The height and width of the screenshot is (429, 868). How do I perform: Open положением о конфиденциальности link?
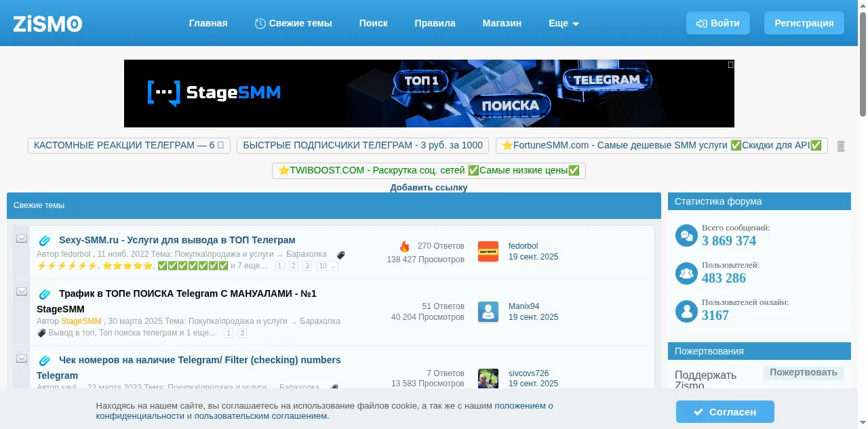click(325, 411)
